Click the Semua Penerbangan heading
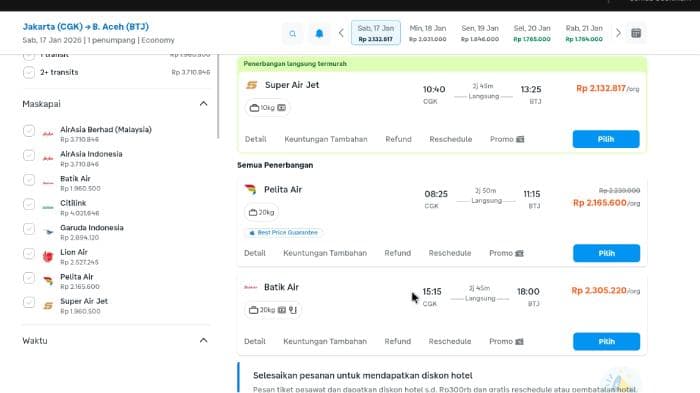 (x=275, y=165)
